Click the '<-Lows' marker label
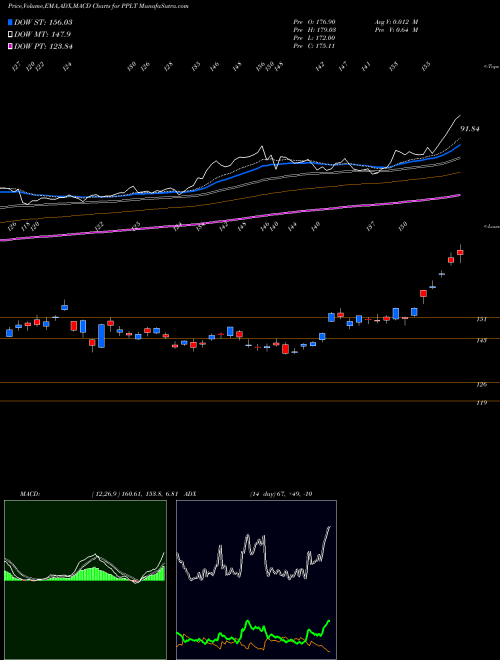Image resolution: width=500 pixels, height=660 pixels. click(x=491, y=226)
